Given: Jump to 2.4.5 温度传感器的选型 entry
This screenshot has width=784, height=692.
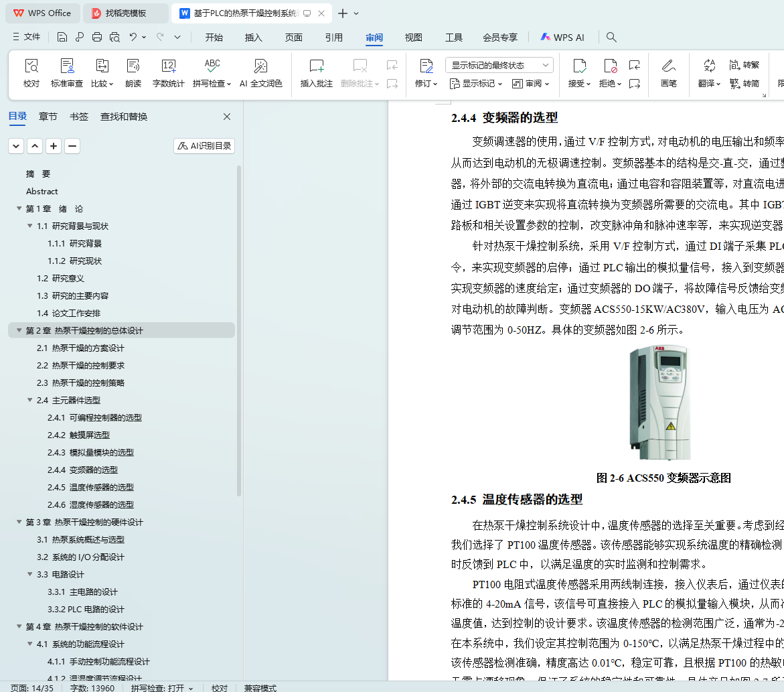Looking at the screenshot, I should coord(90,487).
